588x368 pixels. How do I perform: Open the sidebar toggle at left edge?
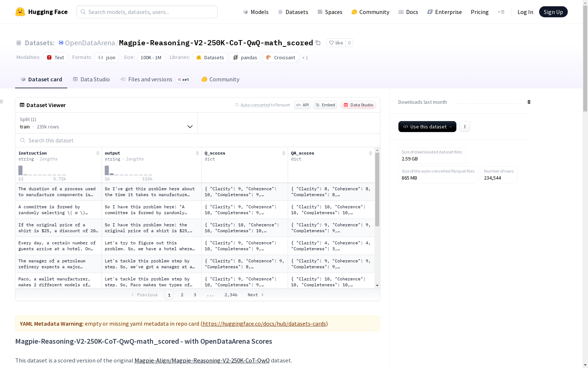click(x=2, y=102)
